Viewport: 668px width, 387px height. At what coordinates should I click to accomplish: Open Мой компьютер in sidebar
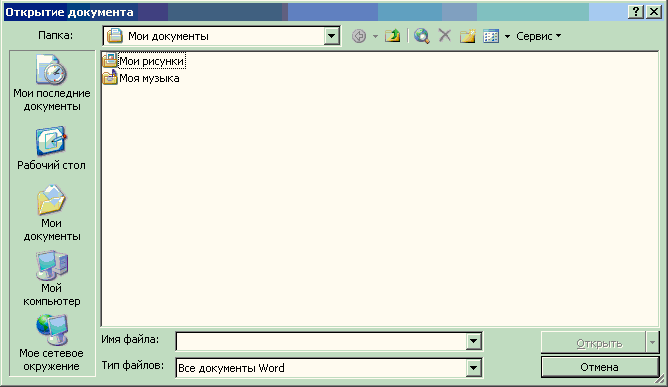(x=52, y=279)
